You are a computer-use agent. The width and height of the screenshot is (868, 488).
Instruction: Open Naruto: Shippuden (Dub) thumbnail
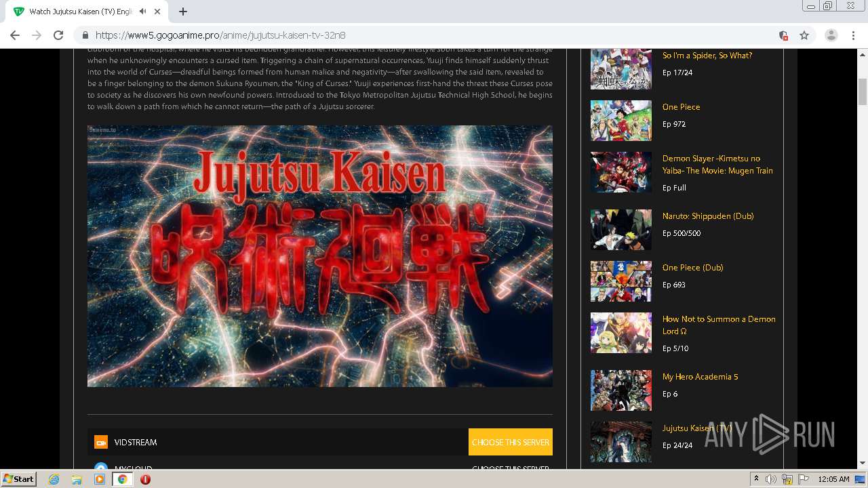(x=620, y=230)
